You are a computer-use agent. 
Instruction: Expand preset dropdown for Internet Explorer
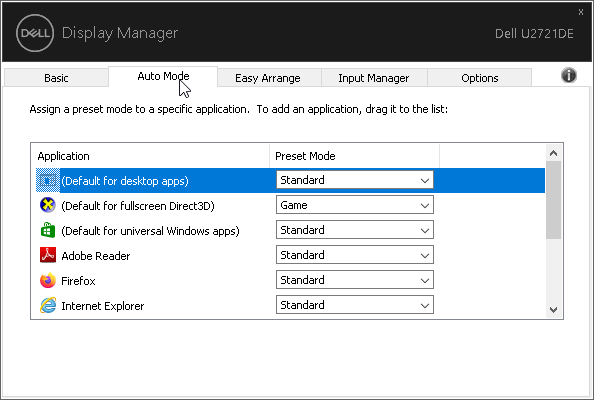pos(355,305)
